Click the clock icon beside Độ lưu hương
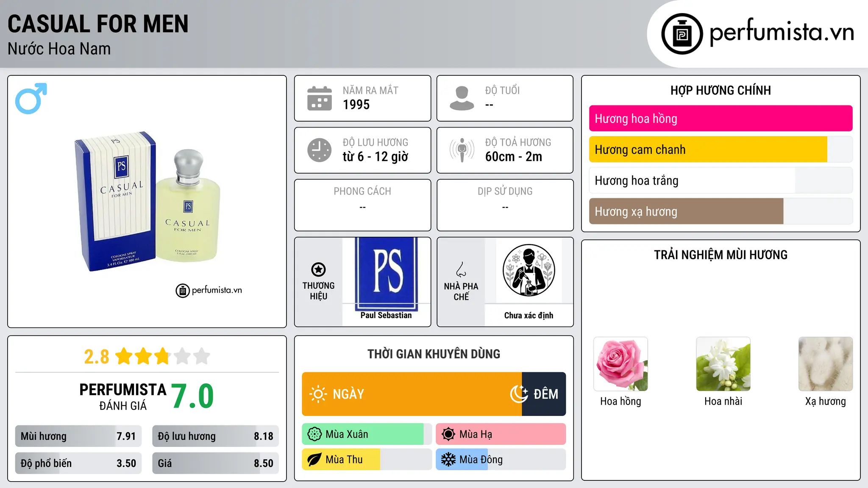868x488 pixels. [x=320, y=150]
